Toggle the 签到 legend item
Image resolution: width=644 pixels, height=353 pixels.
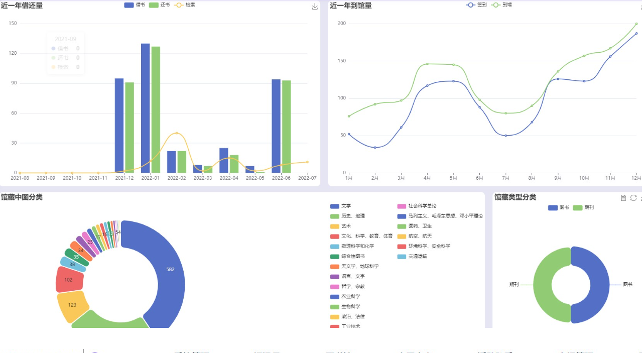coord(476,5)
